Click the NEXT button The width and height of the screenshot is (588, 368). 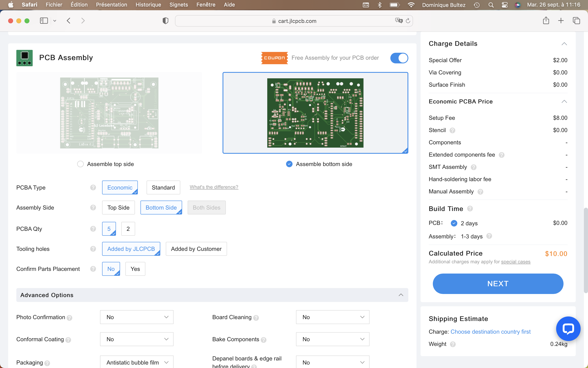[498, 284]
